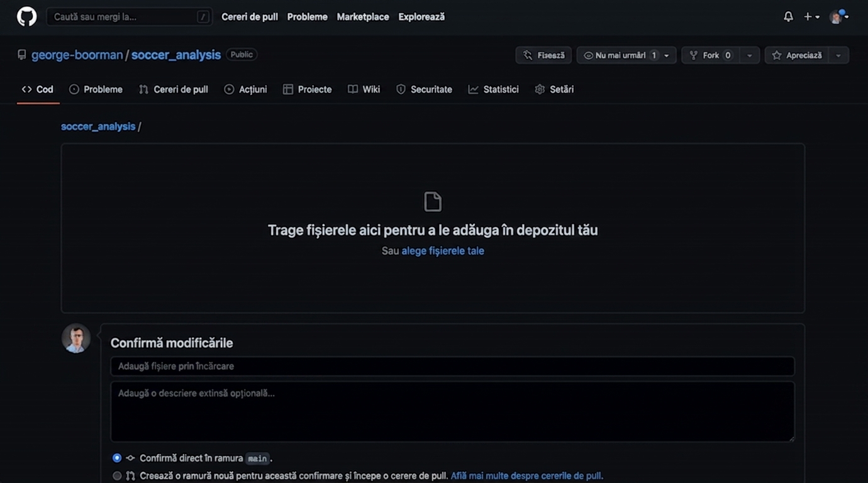Screen dimensions: 868x483
Task: Star the repo with "Apreciază"
Action: (796, 55)
